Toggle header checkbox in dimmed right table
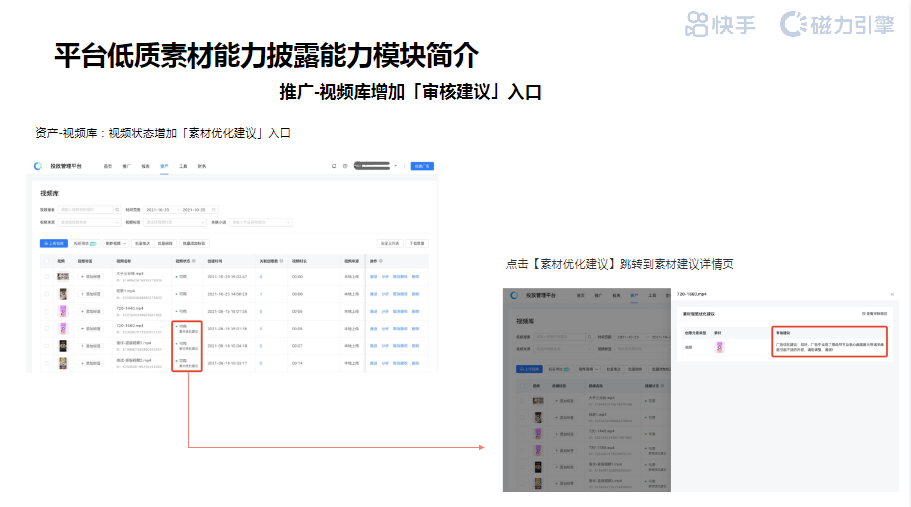Screen dimensions: 911x507 [x=522, y=386]
